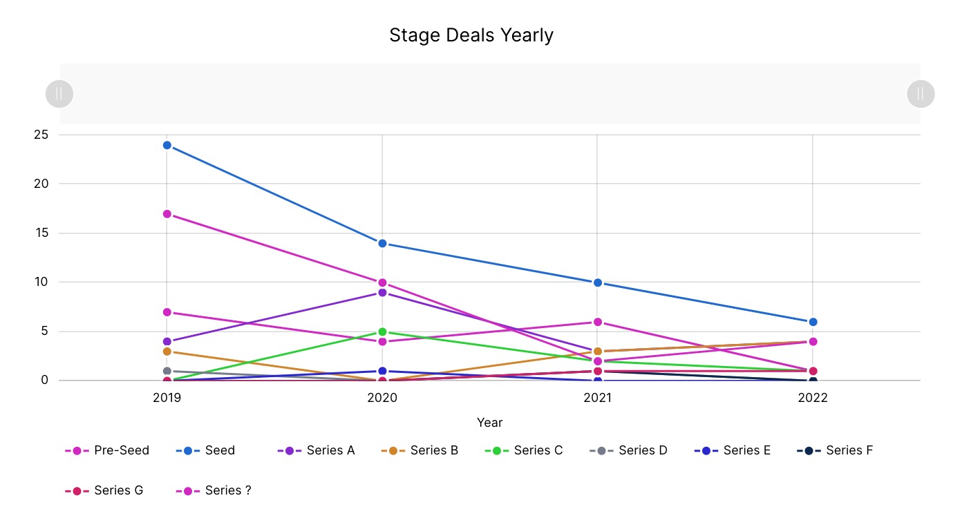The width and height of the screenshot is (980, 518).
Task: Click the left range slider handle
Action: pos(59,94)
